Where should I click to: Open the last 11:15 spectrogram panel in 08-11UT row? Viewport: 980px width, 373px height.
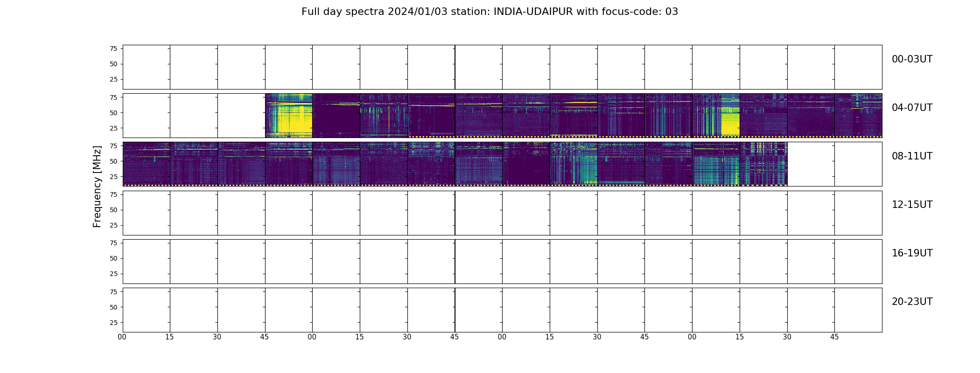pyautogui.click(x=763, y=164)
